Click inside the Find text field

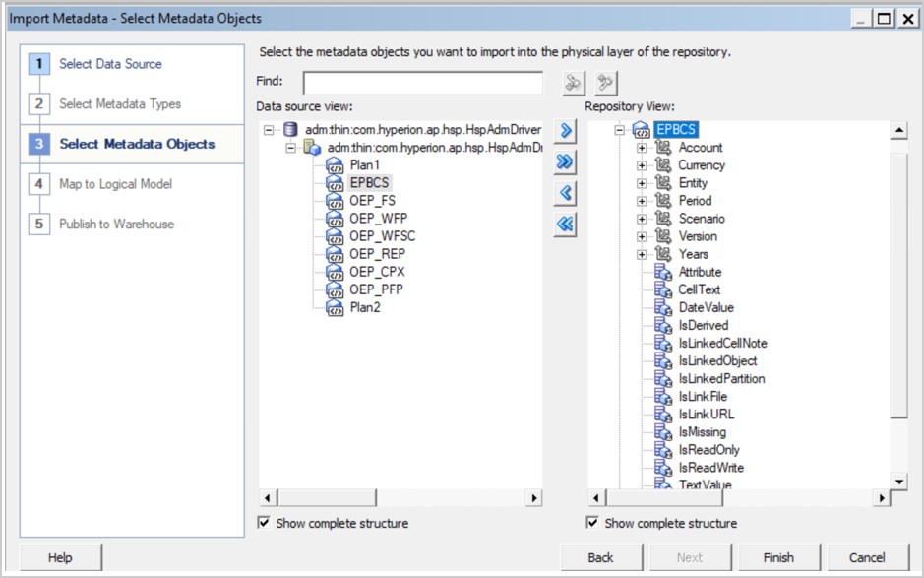pos(423,83)
